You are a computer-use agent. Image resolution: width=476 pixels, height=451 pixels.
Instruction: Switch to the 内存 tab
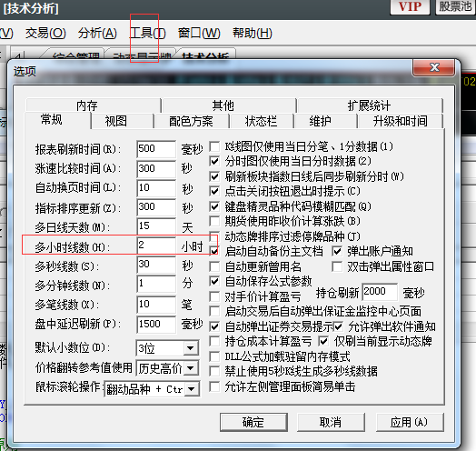coord(94,105)
